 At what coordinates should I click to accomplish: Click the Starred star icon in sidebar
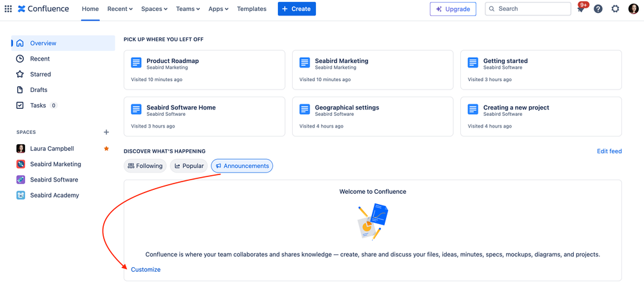coord(20,74)
